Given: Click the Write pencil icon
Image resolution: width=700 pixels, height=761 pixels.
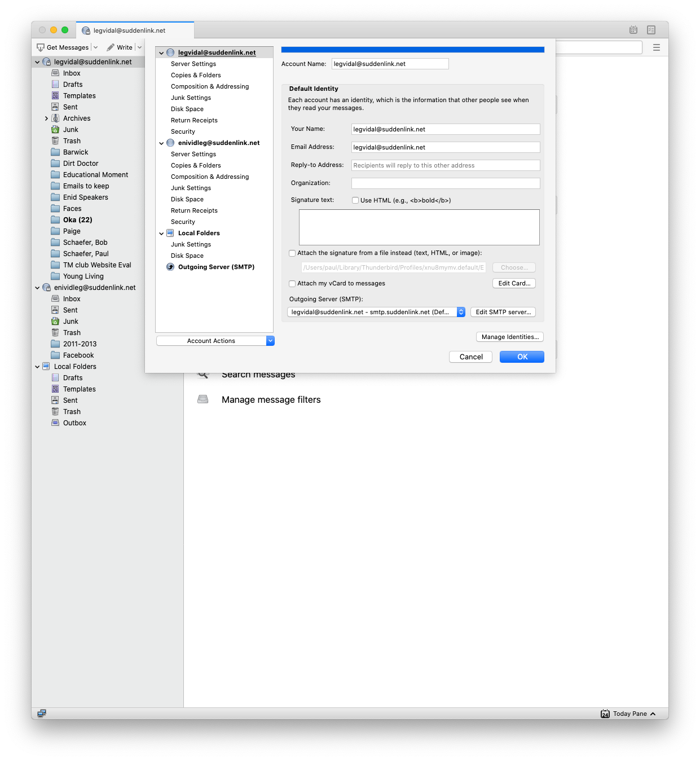Looking at the screenshot, I should click(x=111, y=47).
